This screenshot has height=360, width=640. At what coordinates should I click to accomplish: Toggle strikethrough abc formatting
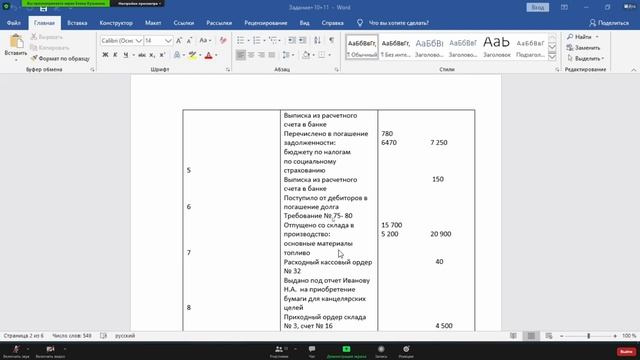click(142, 55)
